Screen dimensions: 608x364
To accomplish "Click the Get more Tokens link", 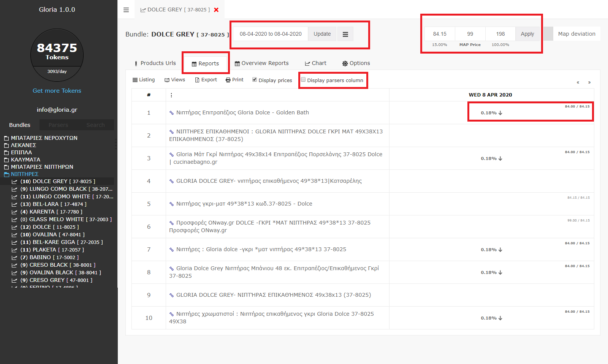I will coord(57,91).
